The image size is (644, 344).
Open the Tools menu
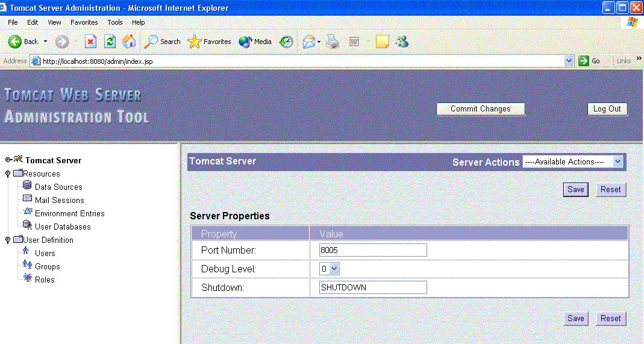point(114,22)
